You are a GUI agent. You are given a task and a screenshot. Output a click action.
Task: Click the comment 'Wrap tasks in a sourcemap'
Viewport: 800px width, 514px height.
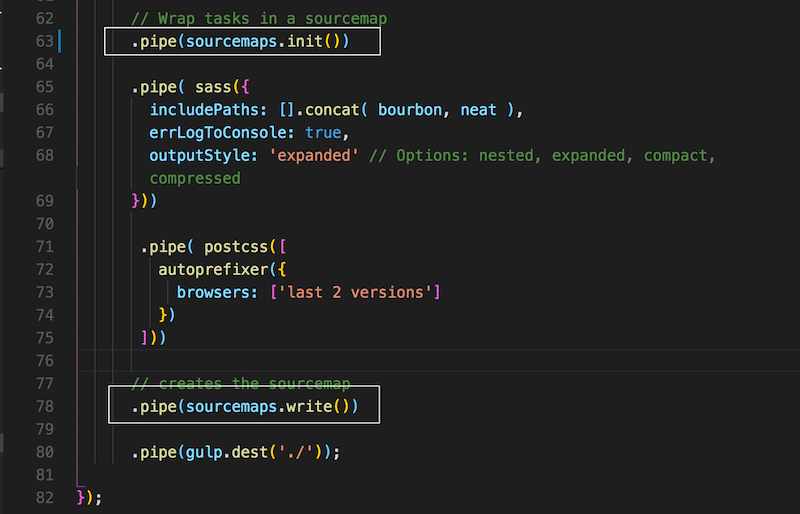tap(259, 19)
